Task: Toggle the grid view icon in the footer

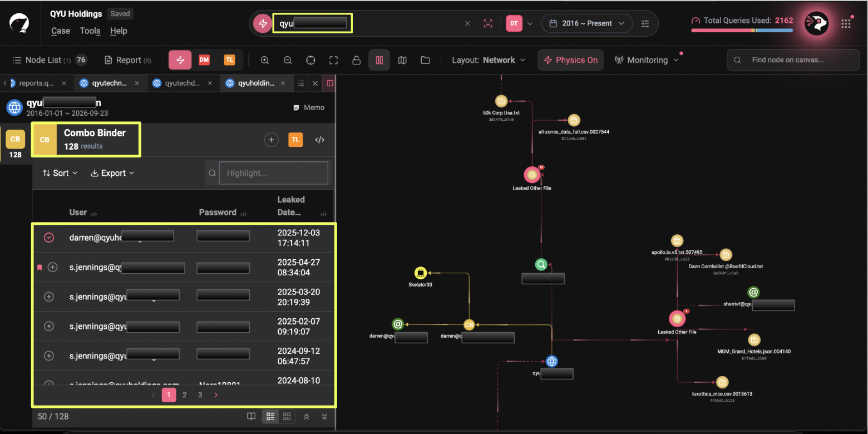Action: coord(287,416)
